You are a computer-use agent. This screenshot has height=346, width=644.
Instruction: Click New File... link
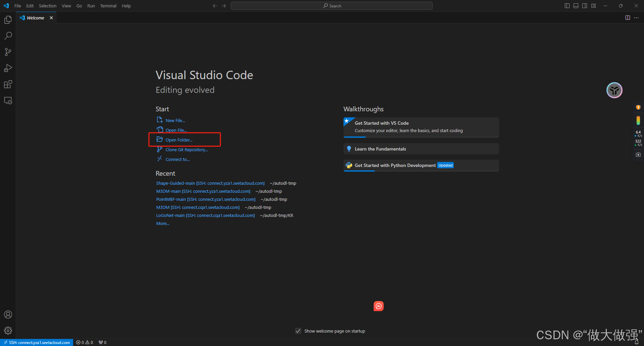coord(175,121)
